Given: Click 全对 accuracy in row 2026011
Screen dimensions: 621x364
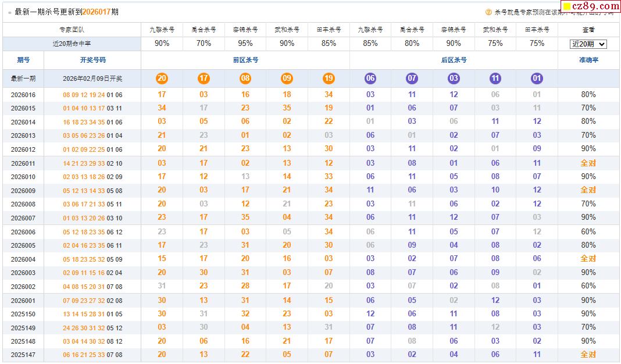Looking at the screenshot, I should [x=588, y=163].
